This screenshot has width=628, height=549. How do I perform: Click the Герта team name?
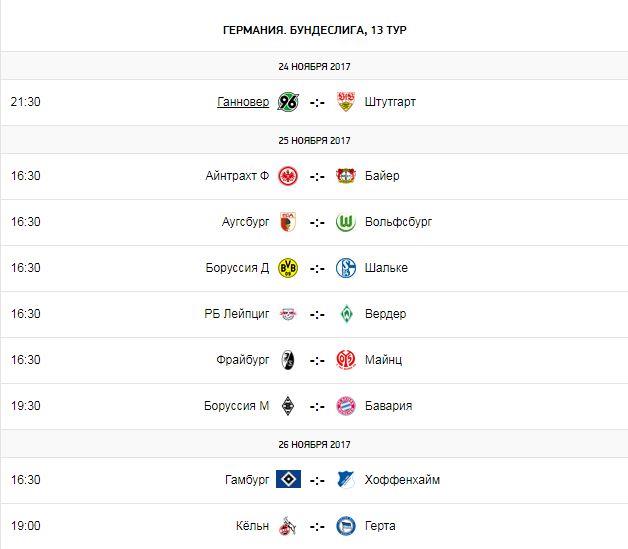pyautogui.click(x=381, y=526)
